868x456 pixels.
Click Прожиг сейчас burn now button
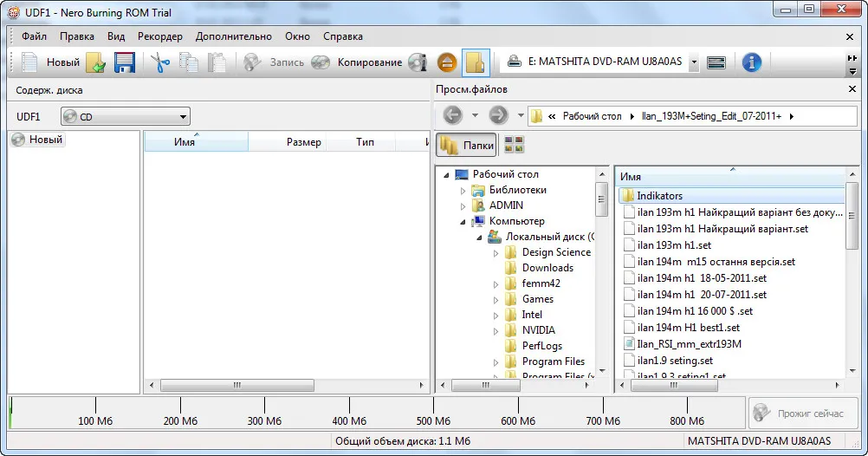tap(803, 413)
